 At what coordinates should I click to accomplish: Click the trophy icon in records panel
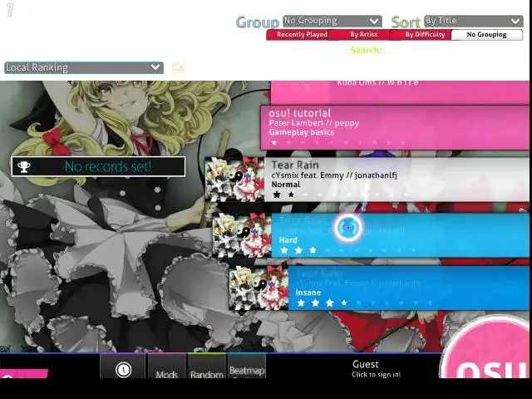click(24, 166)
